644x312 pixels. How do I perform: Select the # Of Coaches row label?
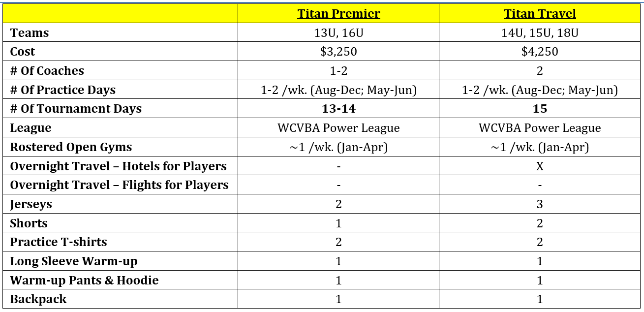click(x=47, y=71)
